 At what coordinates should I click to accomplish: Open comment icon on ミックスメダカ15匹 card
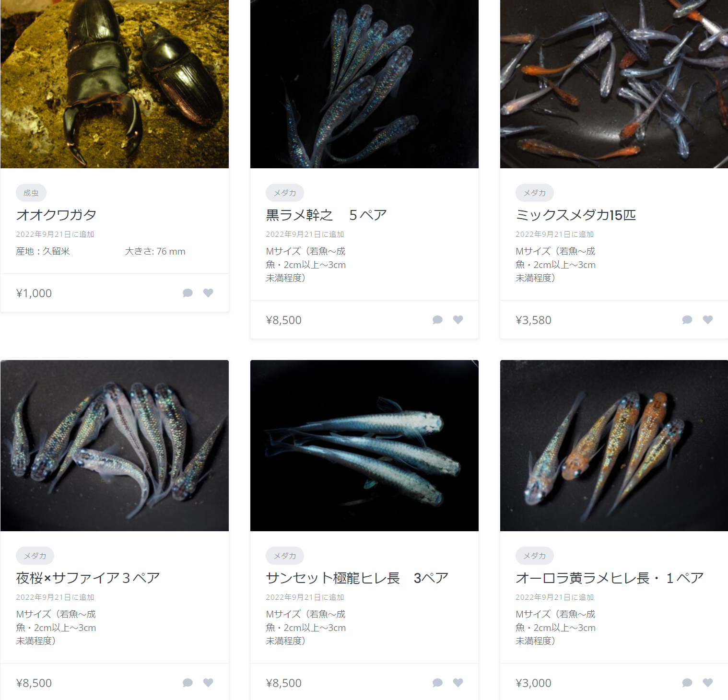687,320
